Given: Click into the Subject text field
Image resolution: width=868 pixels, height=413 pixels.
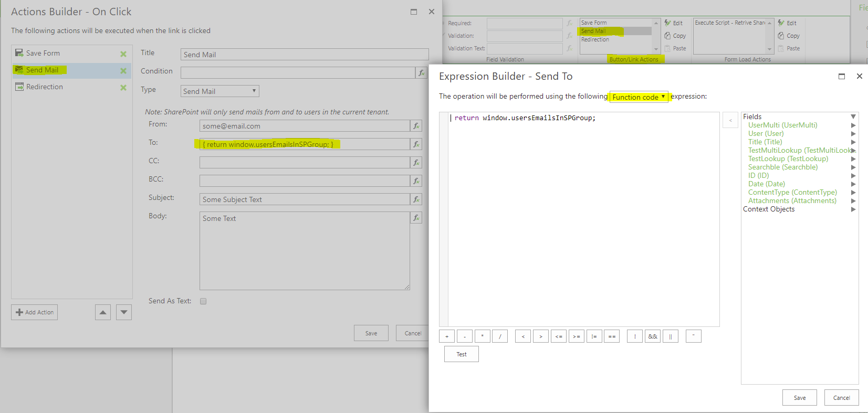Looking at the screenshot, I should point(305,199).
